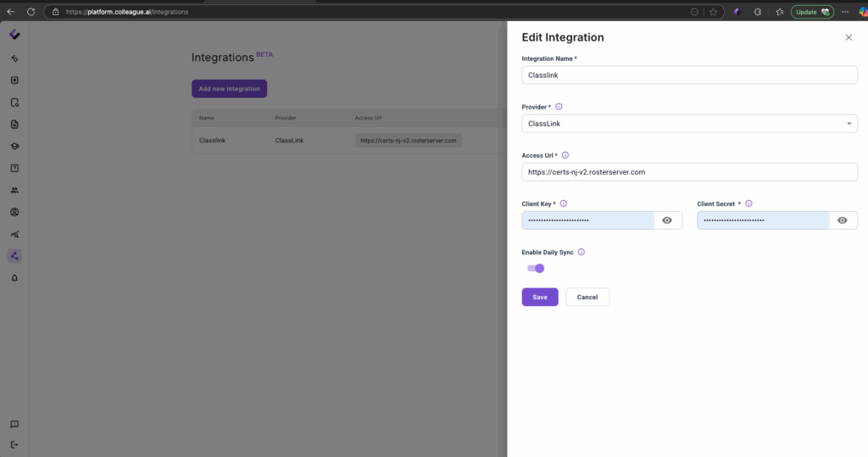Click the Integrations share icon in sidebar

pos(14,255)
